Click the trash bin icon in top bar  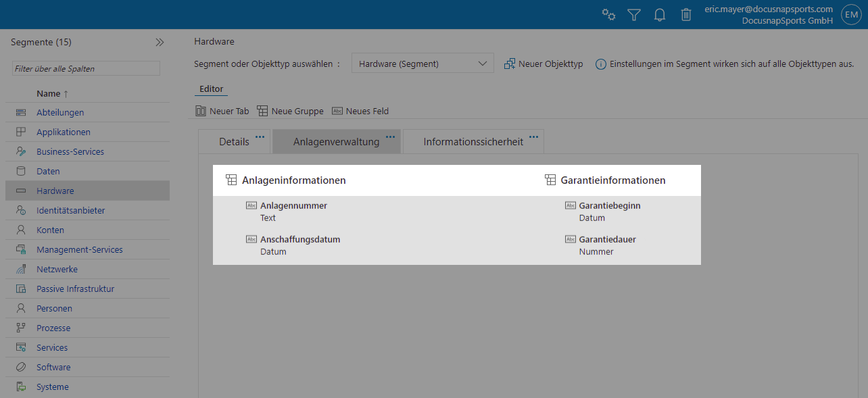tap(685, 14)
